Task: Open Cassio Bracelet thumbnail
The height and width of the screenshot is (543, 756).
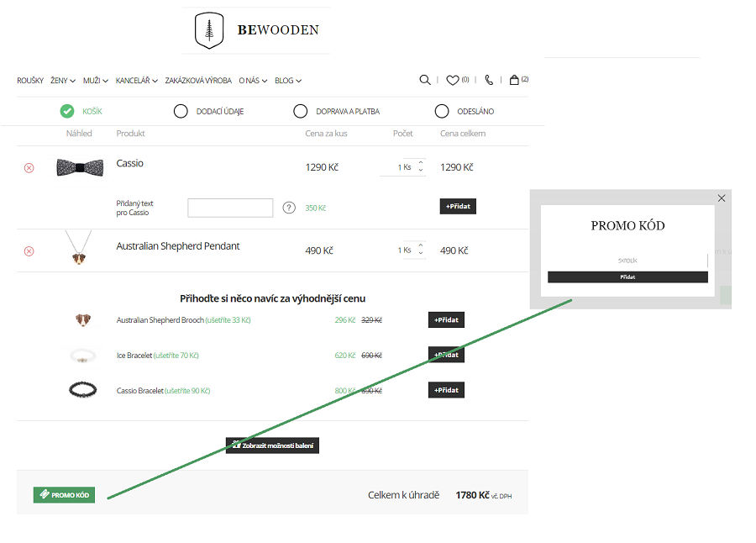Action: click(83, 389)
